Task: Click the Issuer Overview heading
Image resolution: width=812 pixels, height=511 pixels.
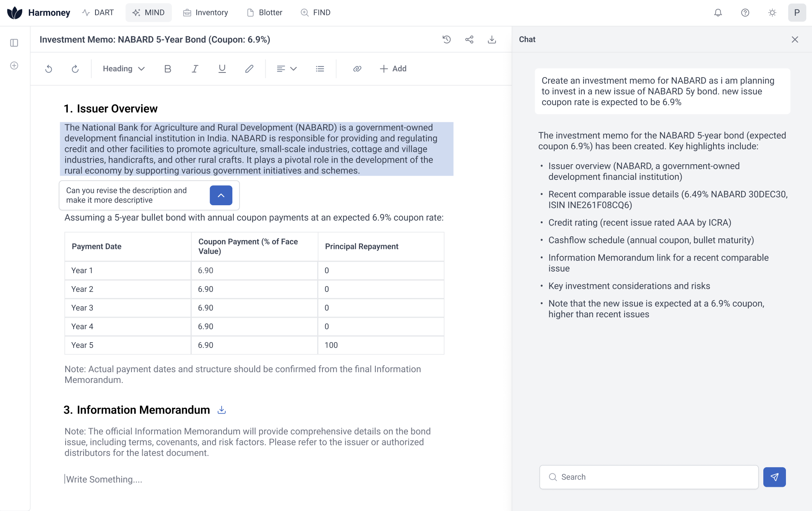Action: pyautogui.click(x=110, y=109)
